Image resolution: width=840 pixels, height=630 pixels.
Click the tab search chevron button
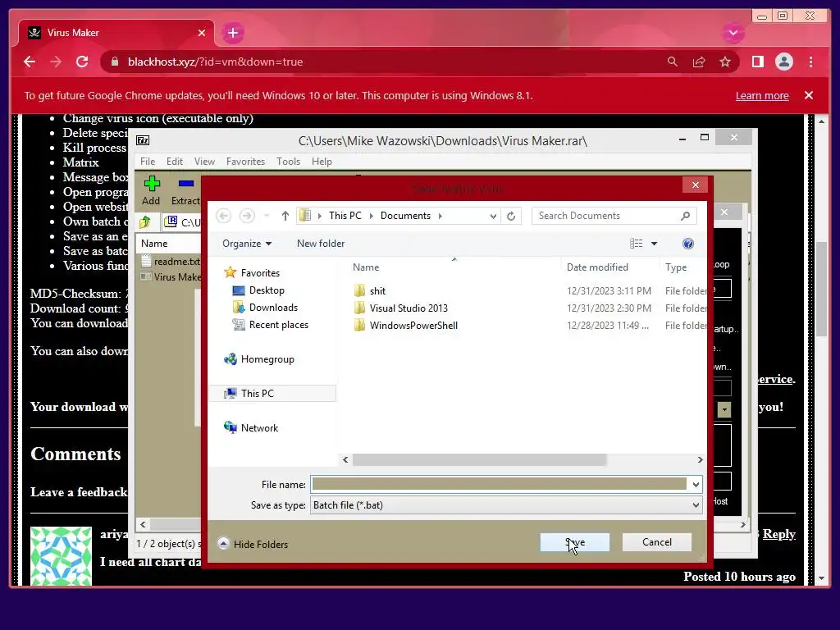pyautogui.click(x=733, y=33)
